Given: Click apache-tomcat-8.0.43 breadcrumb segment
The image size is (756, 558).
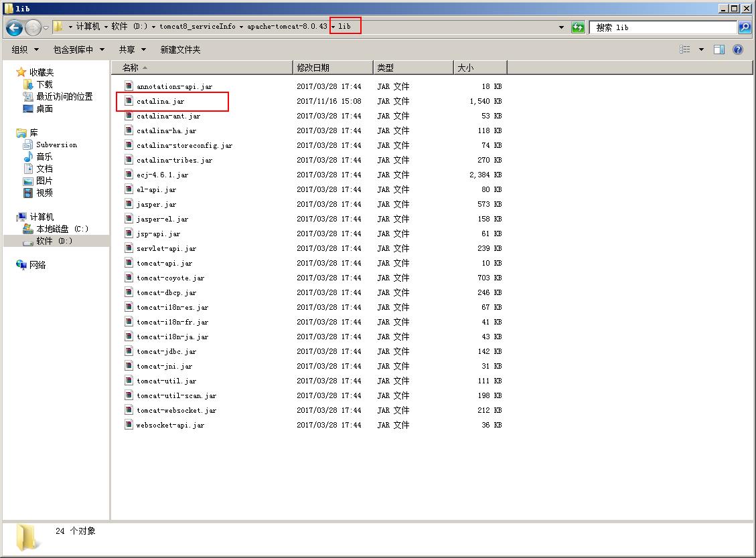Looking at the screenshot, I should tap(287, 27).
